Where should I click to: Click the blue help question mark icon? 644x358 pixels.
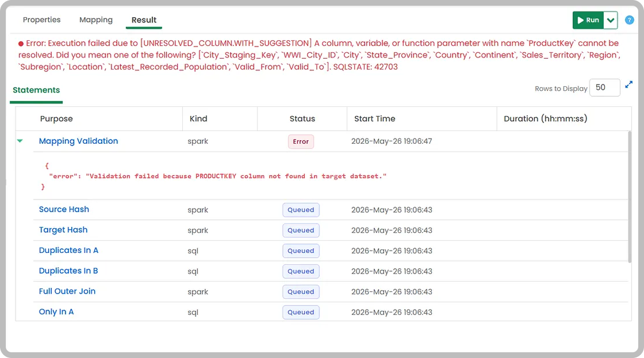click(x=629, y=20)
